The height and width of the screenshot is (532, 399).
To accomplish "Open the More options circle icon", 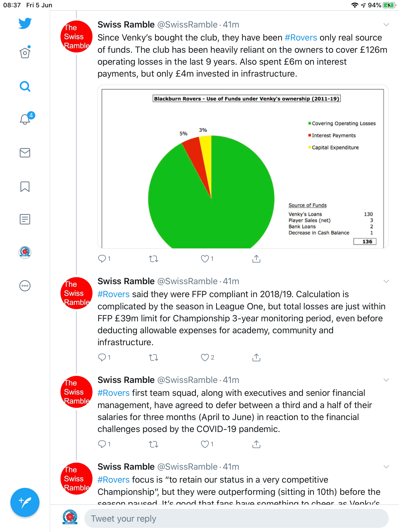I will [25, 286].
